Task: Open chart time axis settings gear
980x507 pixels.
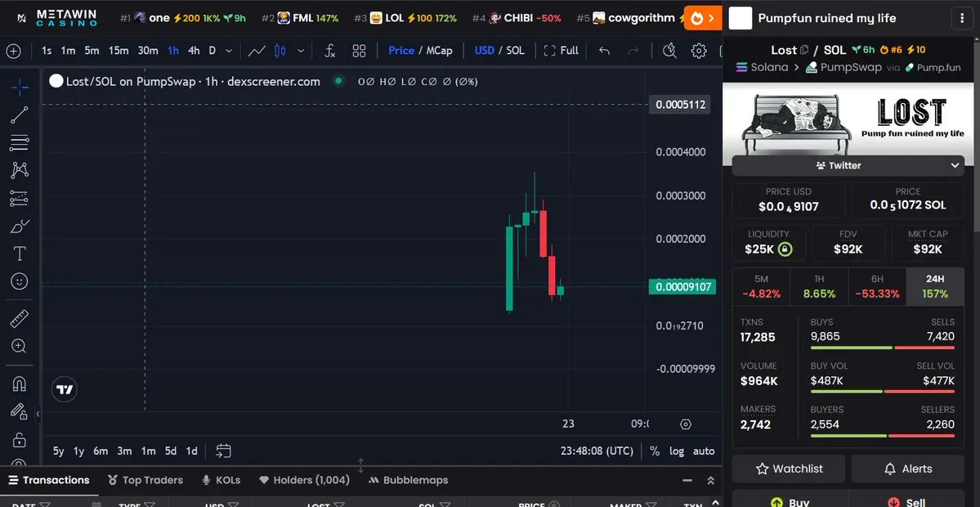Action: pos(686,424)
